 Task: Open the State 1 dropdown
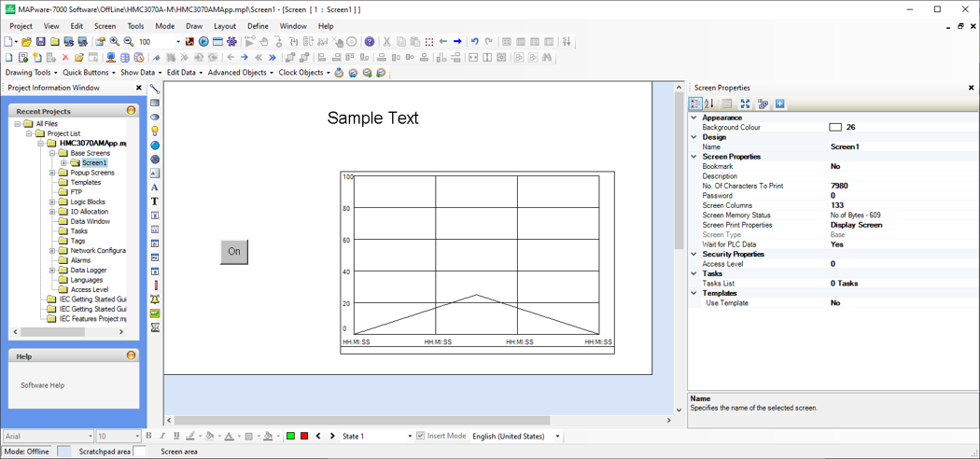coord(409,436)
